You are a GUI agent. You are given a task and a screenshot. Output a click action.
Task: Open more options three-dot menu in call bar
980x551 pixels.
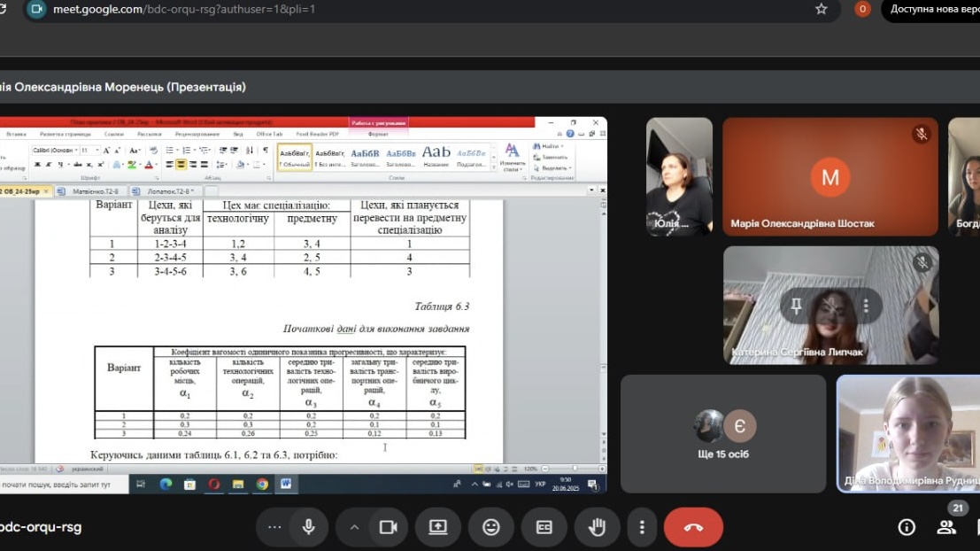click(642, 527)
